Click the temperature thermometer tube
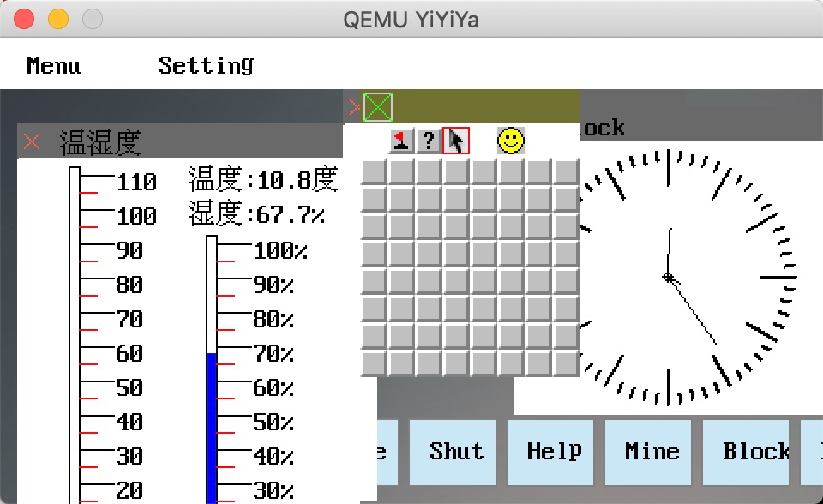The image size is (823, 504). [x=75, y=335]
